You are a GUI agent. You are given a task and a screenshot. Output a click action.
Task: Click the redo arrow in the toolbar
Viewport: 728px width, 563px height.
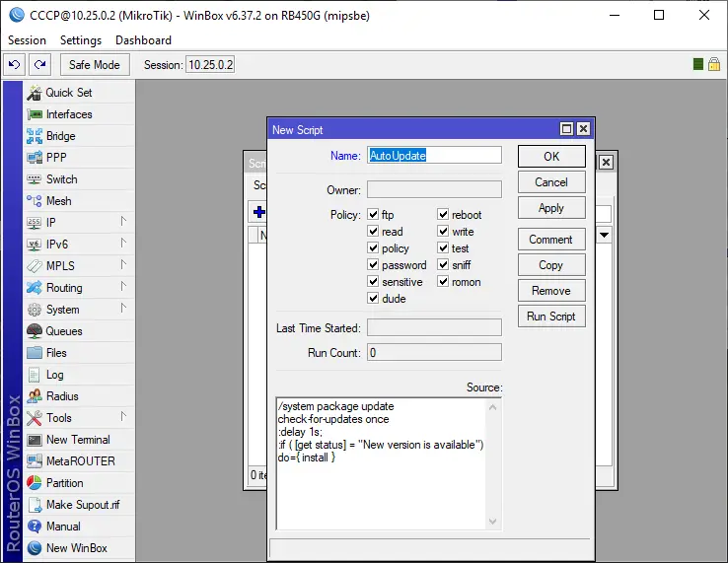click(x=39, y=64)
